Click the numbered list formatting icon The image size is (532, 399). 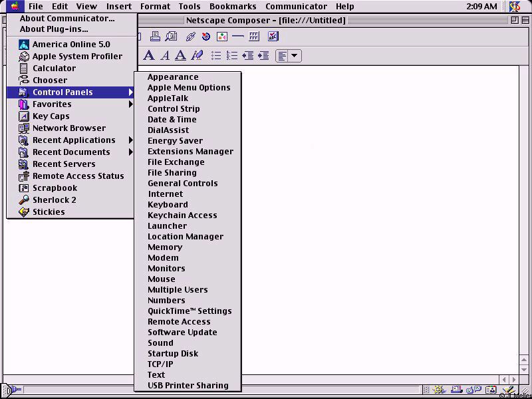232,56
